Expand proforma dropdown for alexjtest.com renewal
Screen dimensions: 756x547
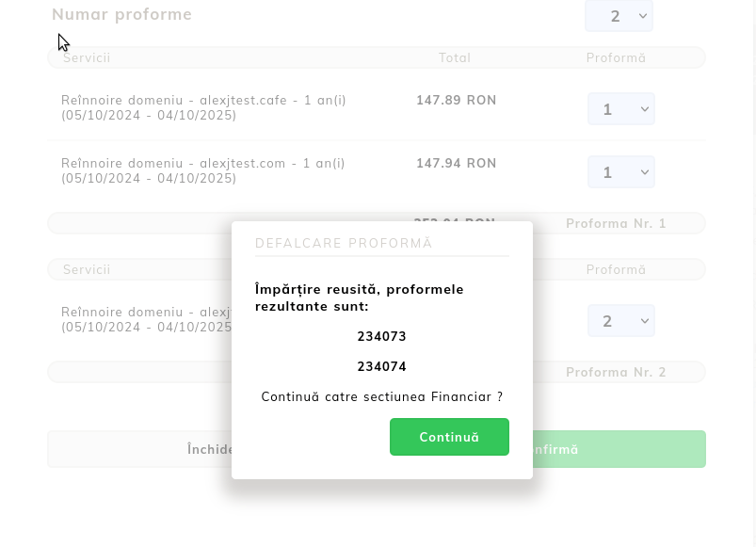point(620,172)
